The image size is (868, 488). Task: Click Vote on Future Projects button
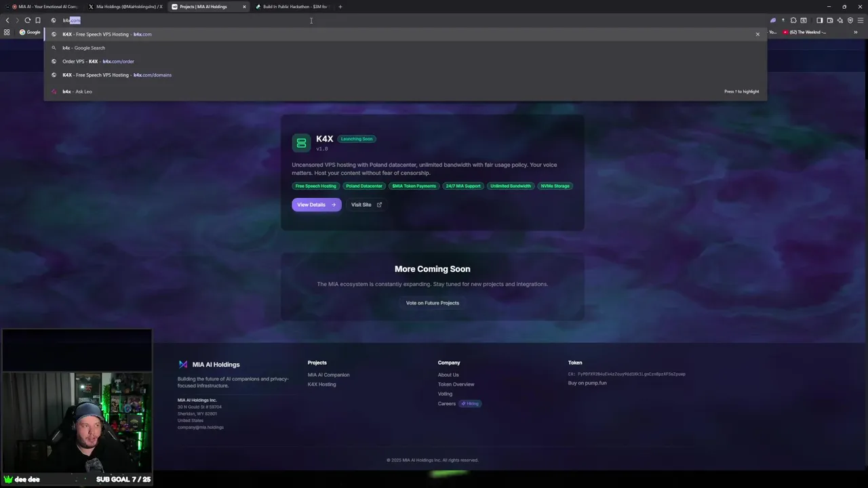[433, 303]
